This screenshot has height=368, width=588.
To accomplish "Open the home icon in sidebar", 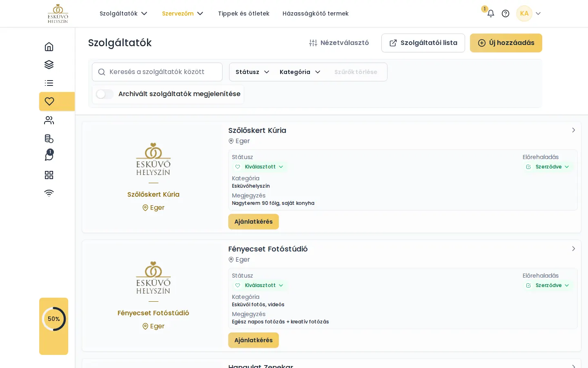I will [49, 47].
